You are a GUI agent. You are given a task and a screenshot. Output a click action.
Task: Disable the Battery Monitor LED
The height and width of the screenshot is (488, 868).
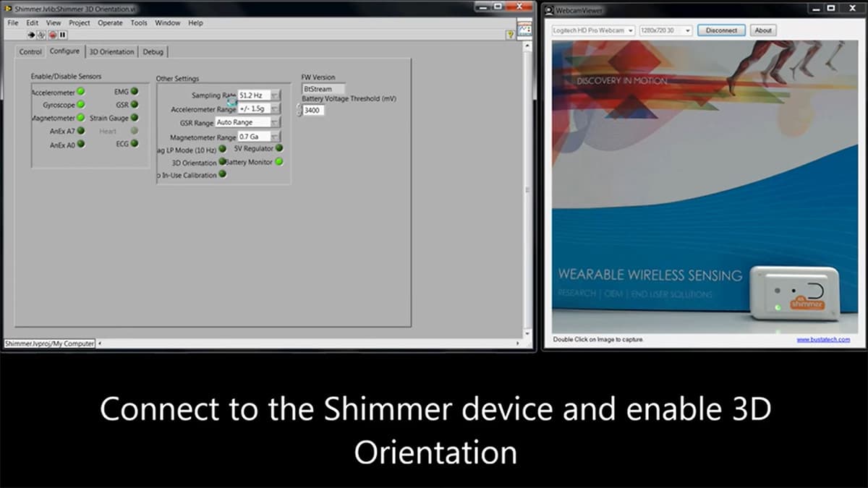coord(279,162)
